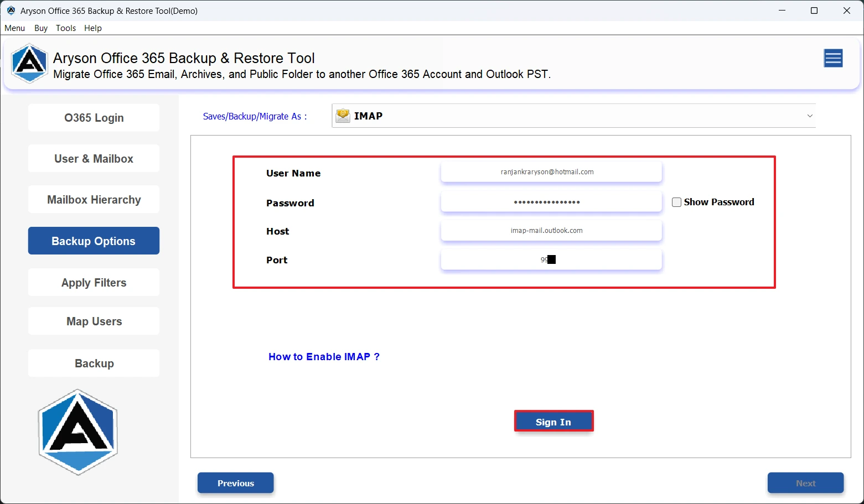864x504 pixels.
Task: Click the 'User Name' label
Action: 293,173
